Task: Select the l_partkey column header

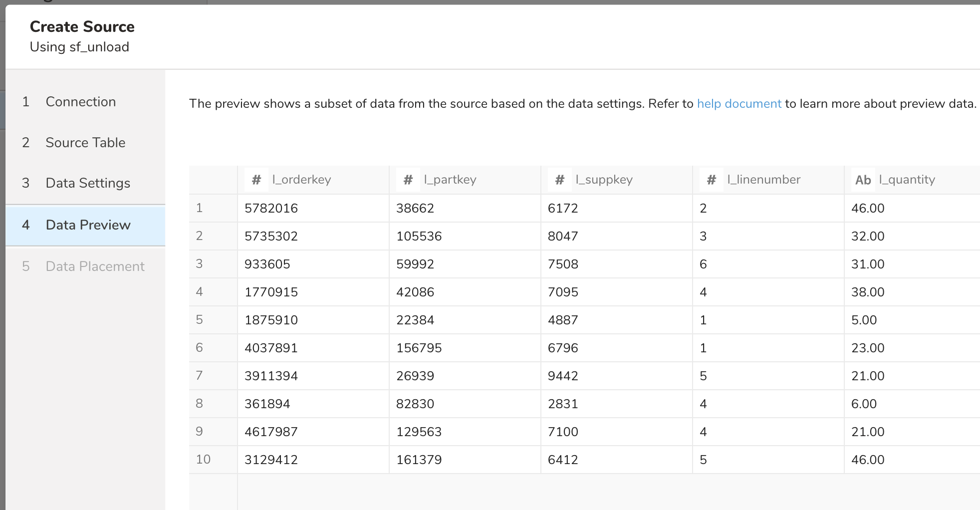Action: (x=450, y=180)
